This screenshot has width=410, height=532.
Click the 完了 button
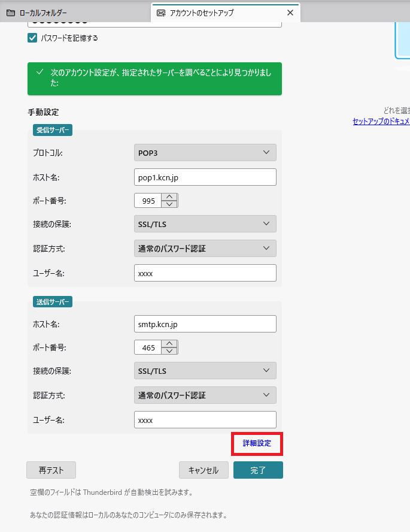pyautogui.click(x=258, y=470)
